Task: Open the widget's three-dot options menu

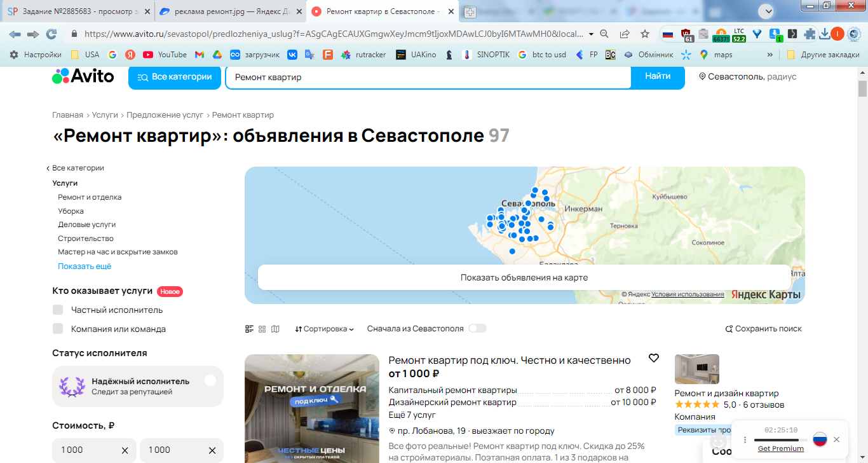Action: [745, 439]
